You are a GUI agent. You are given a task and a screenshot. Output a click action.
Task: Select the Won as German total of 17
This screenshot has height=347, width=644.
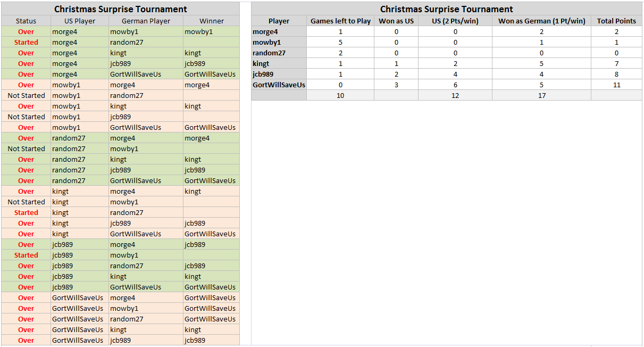click(x=541, y=95)
